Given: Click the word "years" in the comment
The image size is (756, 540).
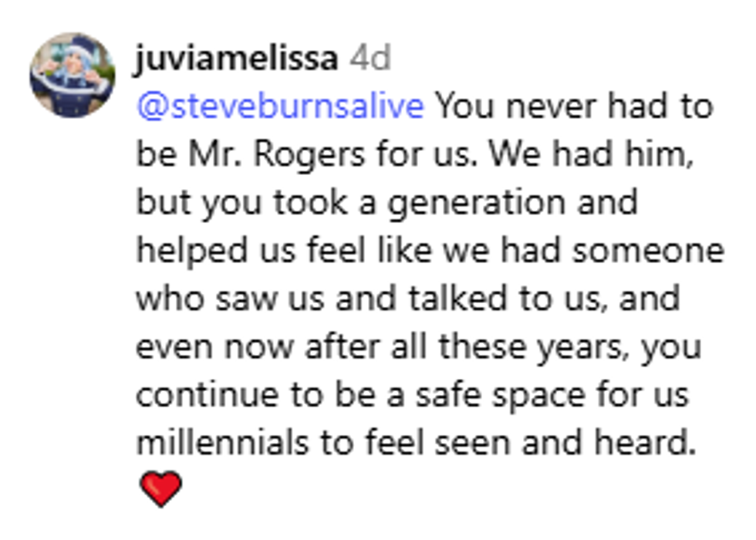Looking at the screenshot, I should (584, 347).
